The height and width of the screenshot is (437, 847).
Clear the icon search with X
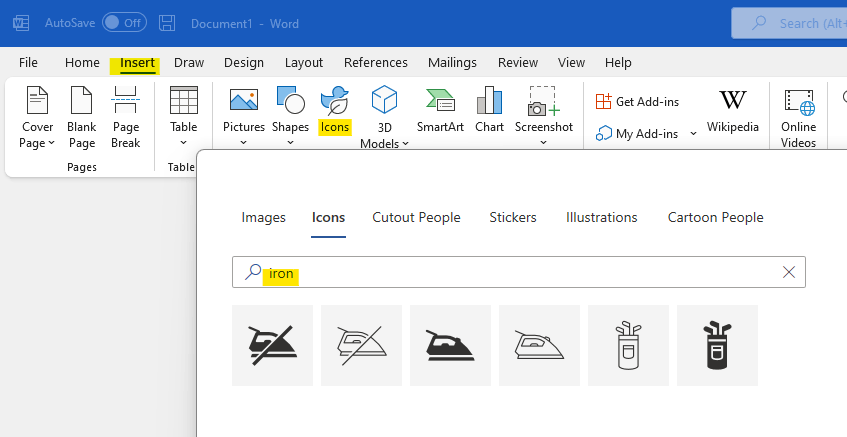click(x=789, y=272)
